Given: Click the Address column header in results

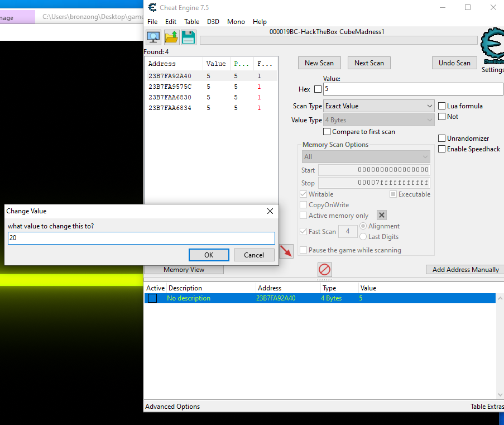Looking at the screenshot, I should pos(174,64).
